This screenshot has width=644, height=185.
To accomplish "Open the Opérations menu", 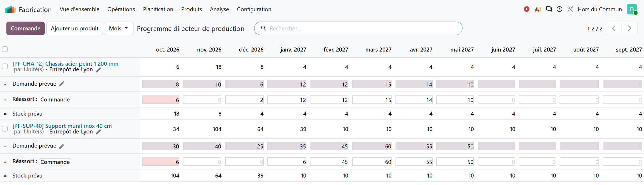I will [121, 9].
